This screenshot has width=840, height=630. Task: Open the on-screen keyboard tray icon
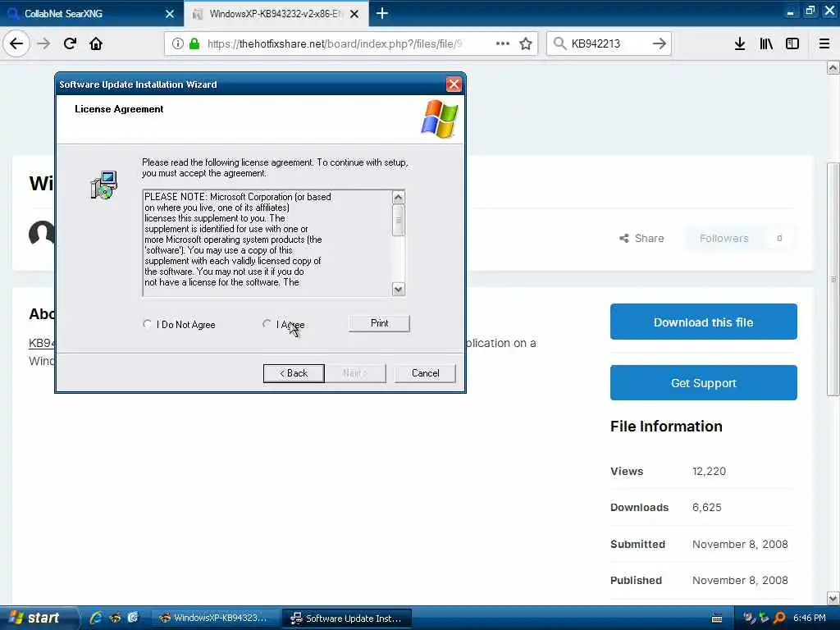[x=717, y=619]
